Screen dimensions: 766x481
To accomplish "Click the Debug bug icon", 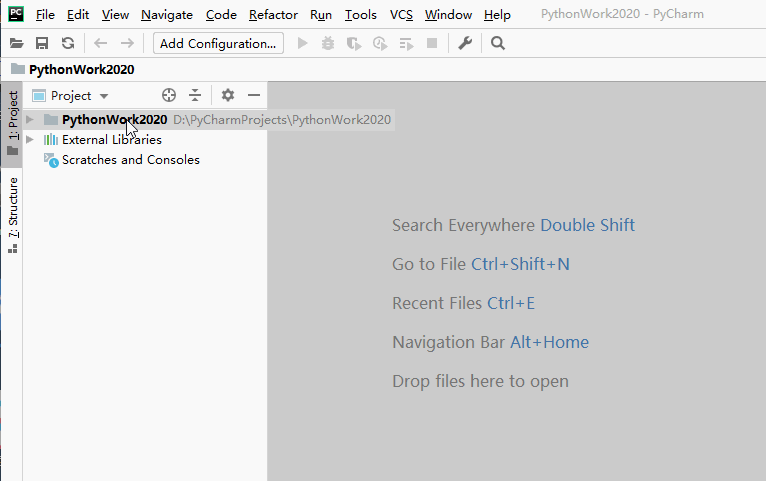I will [x=328, y=43].
